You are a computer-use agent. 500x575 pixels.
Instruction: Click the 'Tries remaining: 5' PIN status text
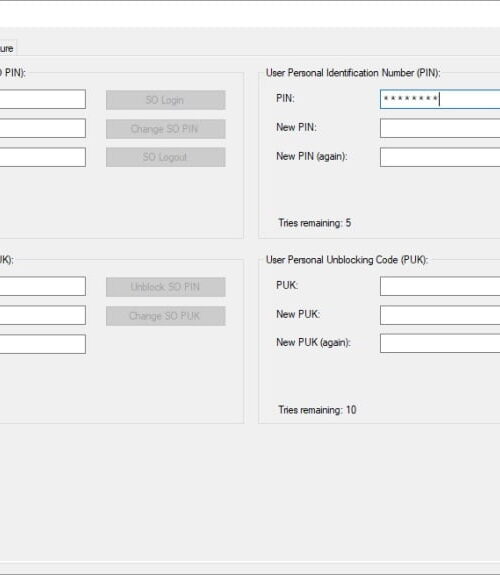tap(314, 223)
